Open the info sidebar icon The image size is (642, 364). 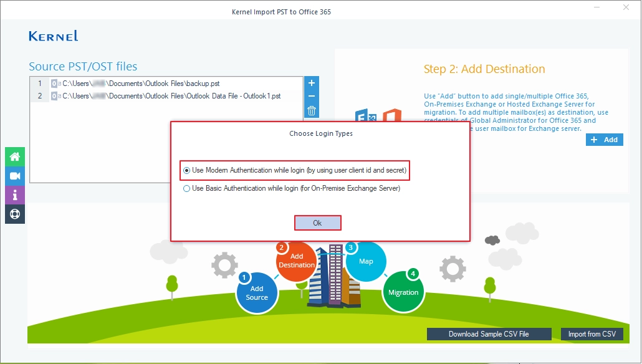[15, 195]
